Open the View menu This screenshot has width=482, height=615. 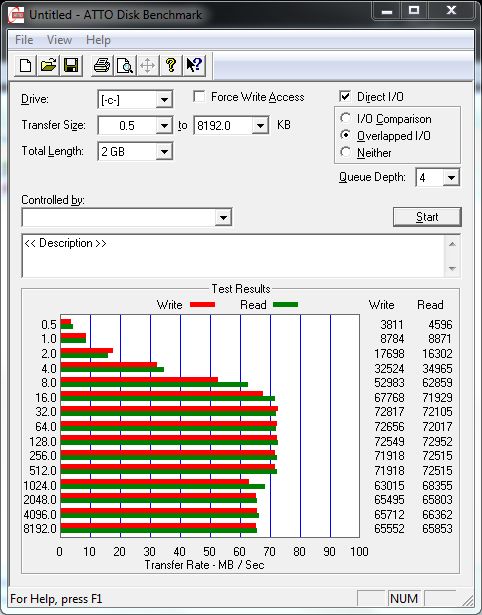[x=59, y=40]
